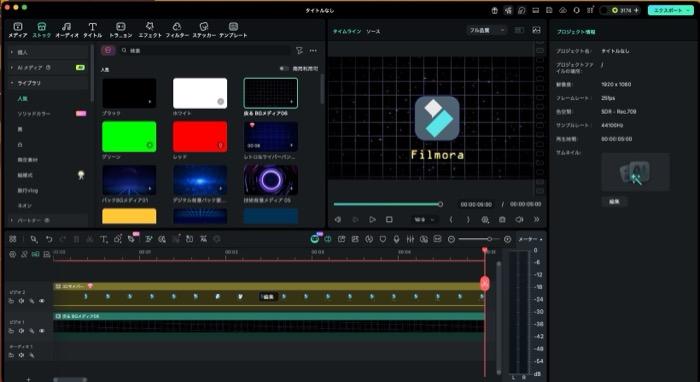The image size is (700, 382).
Task: Click the project thumbnail placeholder image
Action: pos(635,172)
